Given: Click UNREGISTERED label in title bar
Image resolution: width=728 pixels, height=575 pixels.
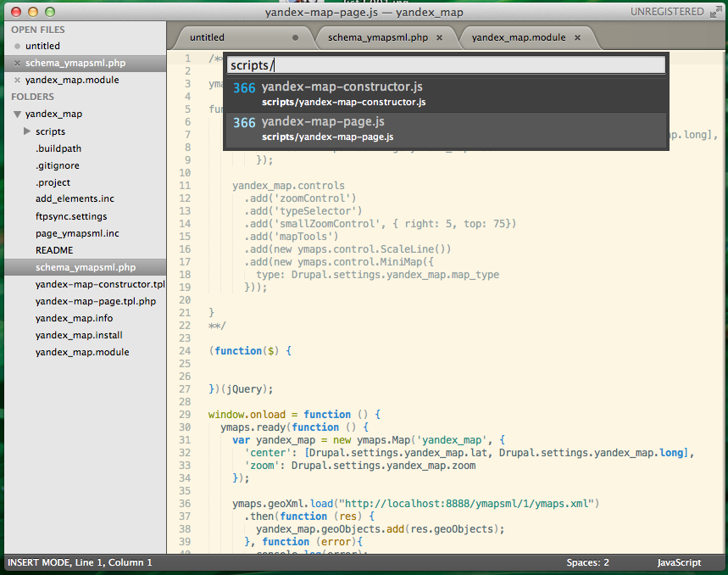Looking at the screenshot, I should coord(667,12).
